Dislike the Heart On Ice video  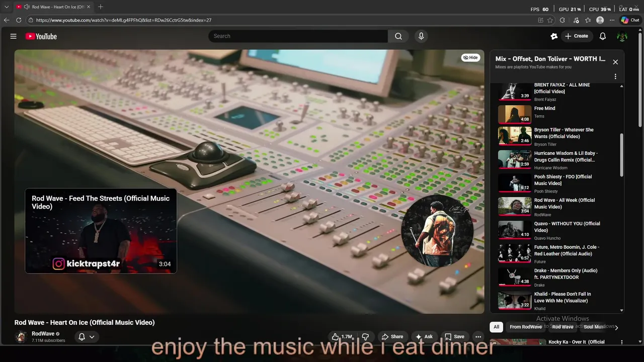(x=366, y=337)
